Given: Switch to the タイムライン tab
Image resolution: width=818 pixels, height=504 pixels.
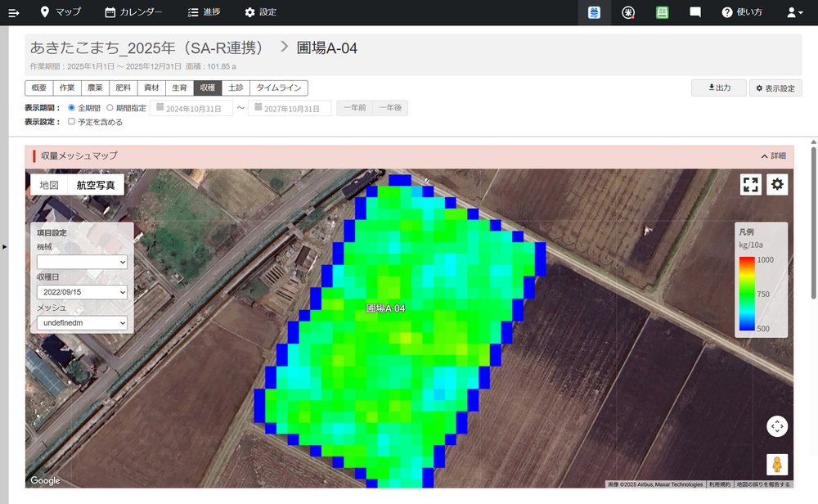Looking at the screenshot, I should 278,88.
